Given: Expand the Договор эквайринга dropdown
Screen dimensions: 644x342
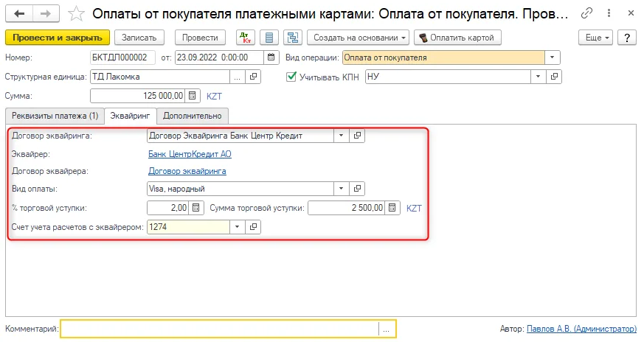Looking at the screenshot, I should (x=342, y=136).
